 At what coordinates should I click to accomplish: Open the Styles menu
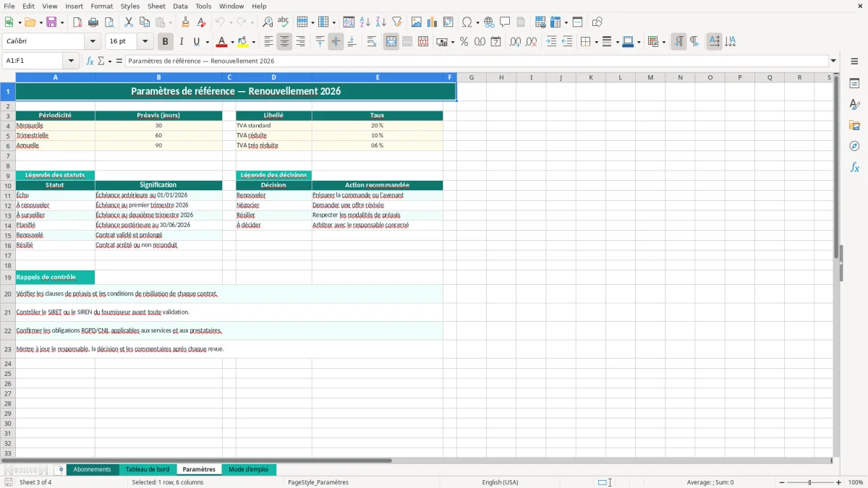pos(130,6)
